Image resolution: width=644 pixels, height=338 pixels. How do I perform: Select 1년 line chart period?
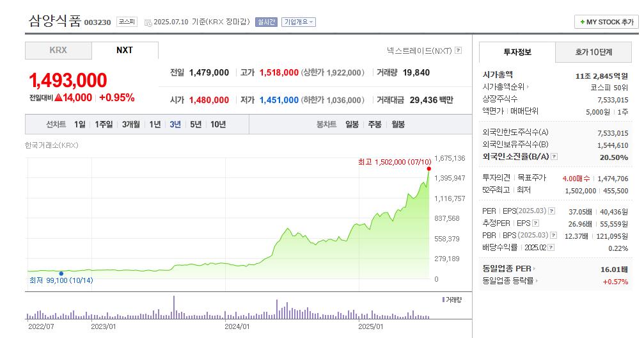tap(155, 124)
